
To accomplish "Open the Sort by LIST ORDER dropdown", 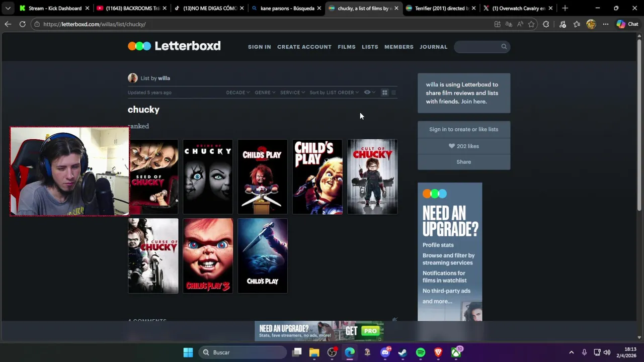I will (x=334, y=93).
